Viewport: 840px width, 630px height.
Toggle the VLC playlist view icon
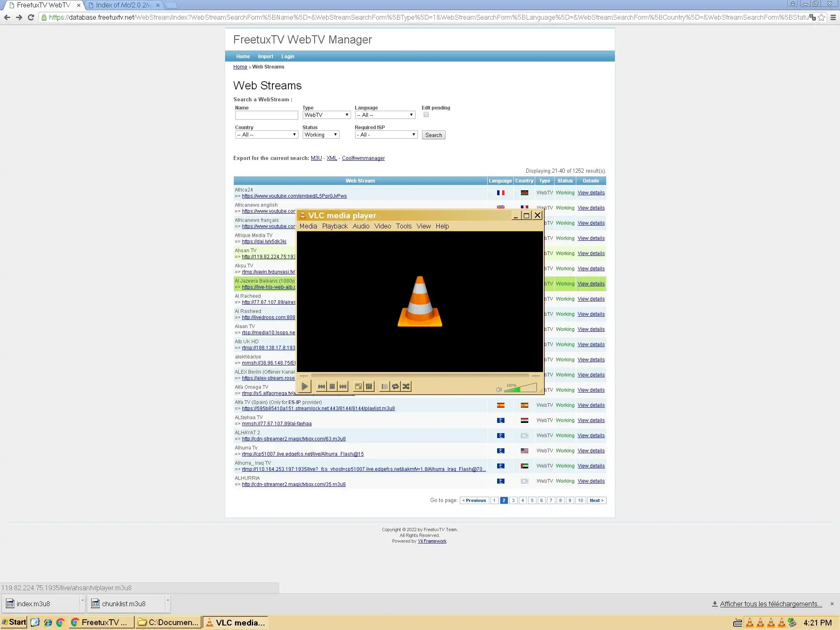click(384, 386)
